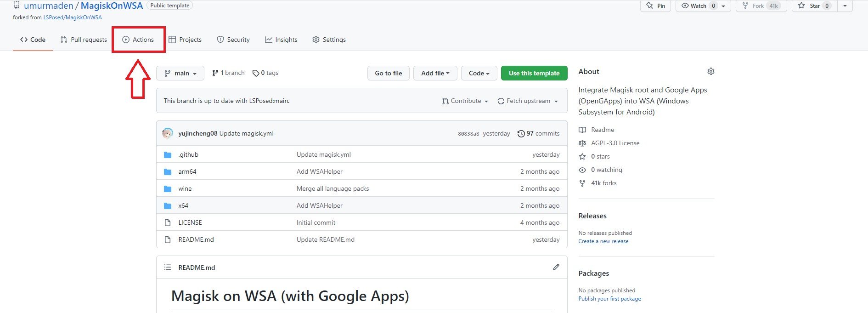
Task: Open the arm64 folder
Action: click(x=187, y=171)
